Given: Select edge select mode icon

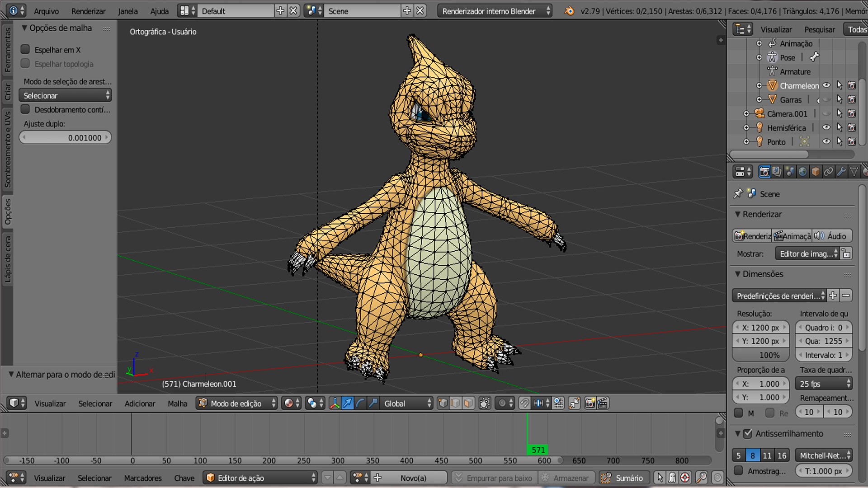Looking at the screenshot, I should tap(456, 403).
